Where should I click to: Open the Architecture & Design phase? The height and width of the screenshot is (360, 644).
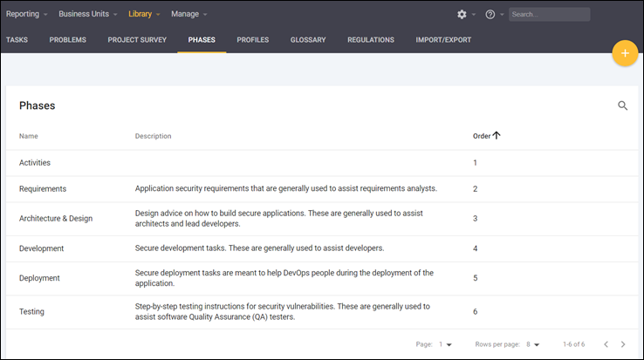(56, 218)
